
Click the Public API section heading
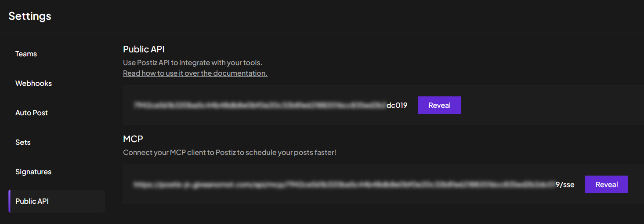tap(144, 49)
